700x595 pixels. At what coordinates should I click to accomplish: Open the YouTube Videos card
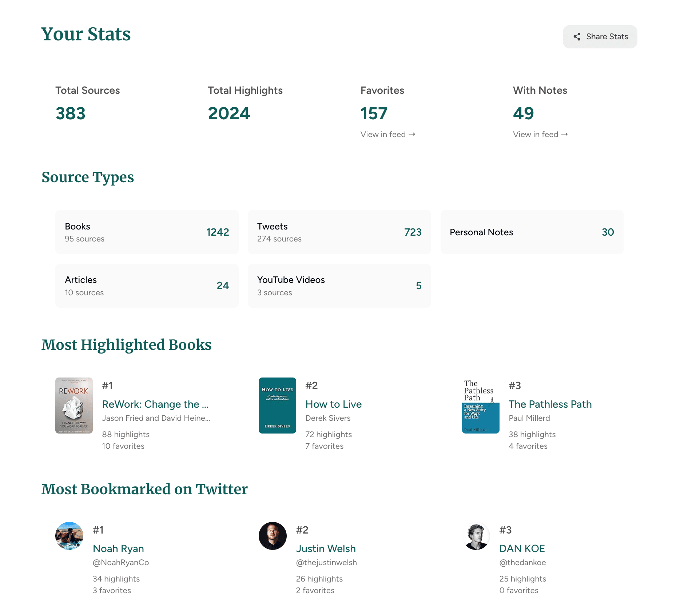click(x=339, y=286)
